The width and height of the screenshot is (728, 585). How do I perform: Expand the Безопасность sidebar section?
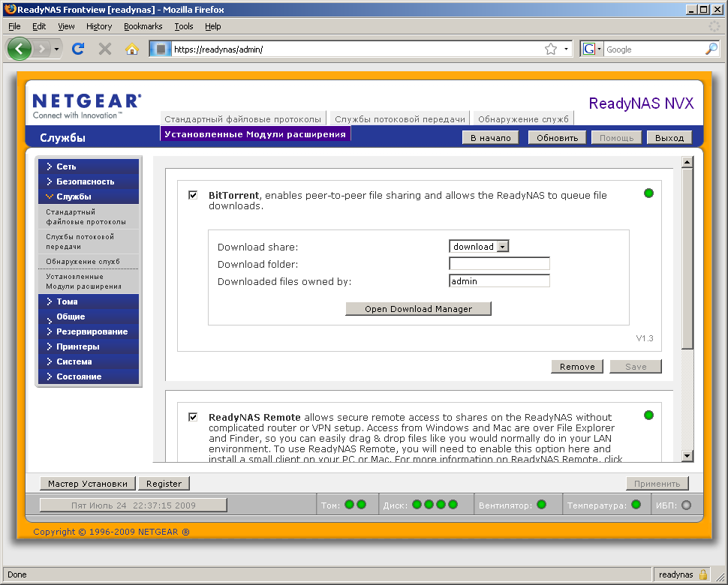(x=89, y=181)
